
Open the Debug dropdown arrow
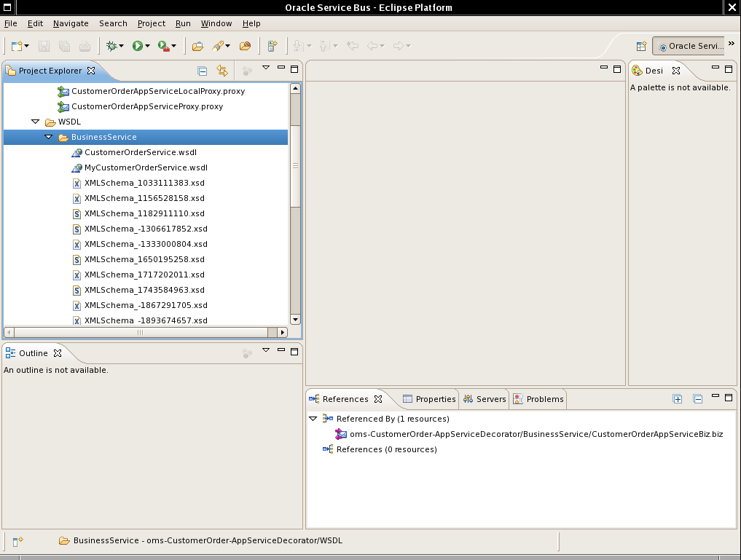click(121, 46)
